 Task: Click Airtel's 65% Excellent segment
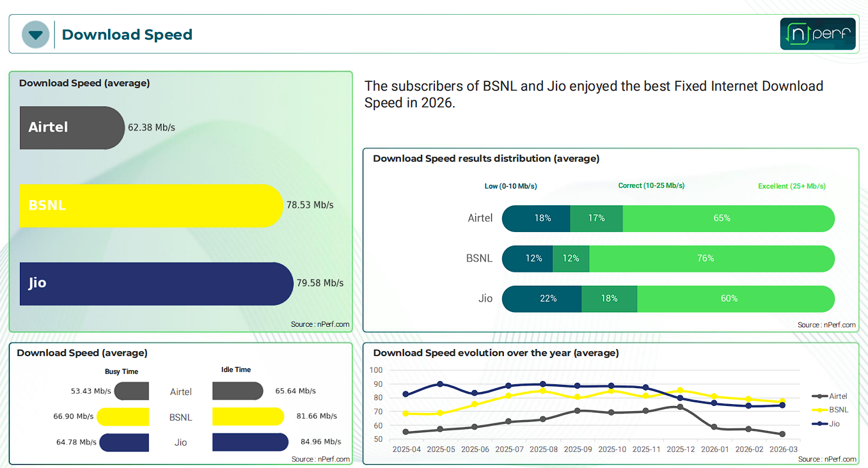[x=728, y=219]
